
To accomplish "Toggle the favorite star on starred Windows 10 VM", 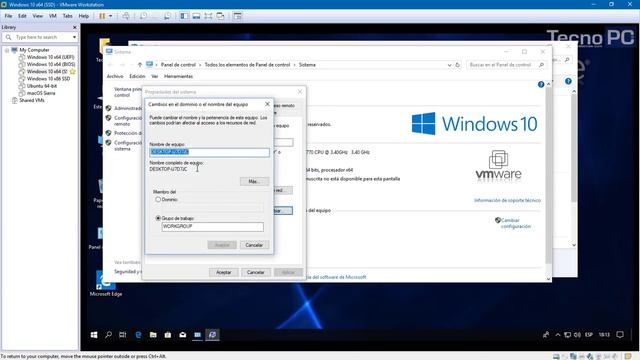I will pyautogui.click(x=73, y=71).
